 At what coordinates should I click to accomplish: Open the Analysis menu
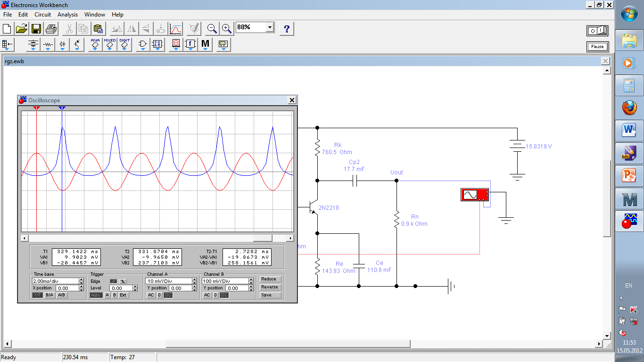click(x=68, y=15)
